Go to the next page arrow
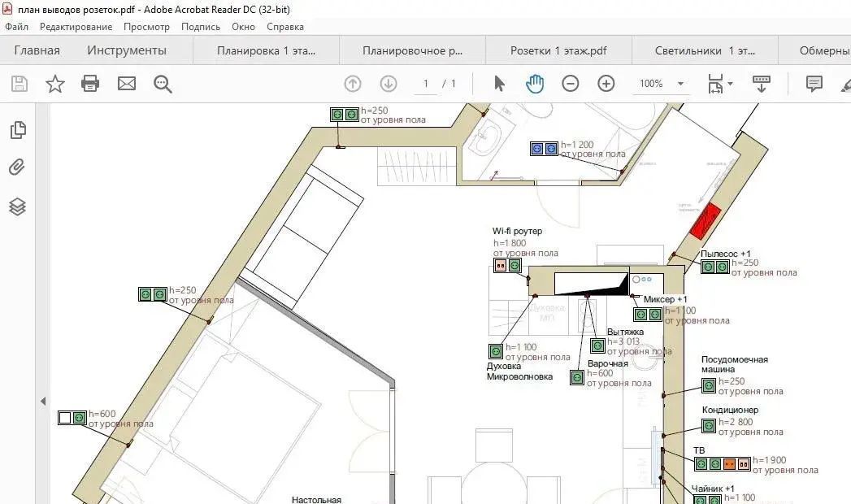Image resolution: width=851 pixels, height=504 pixels. (x=389, y=84)
